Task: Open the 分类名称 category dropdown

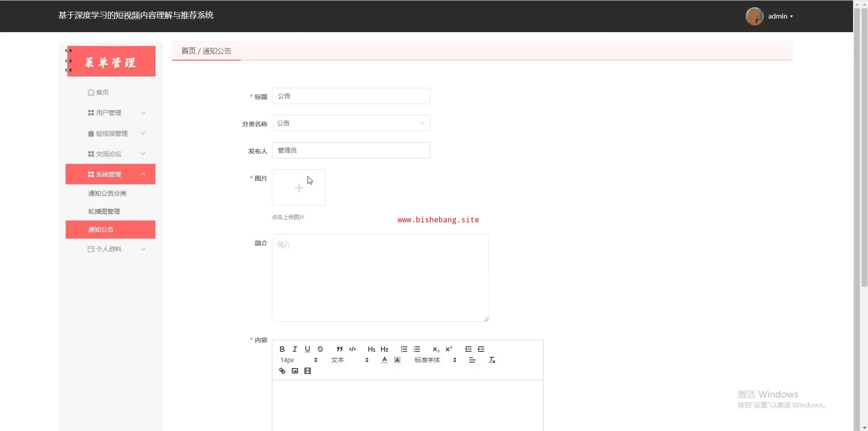Action: pyautogui.click(x=351, y=123)
